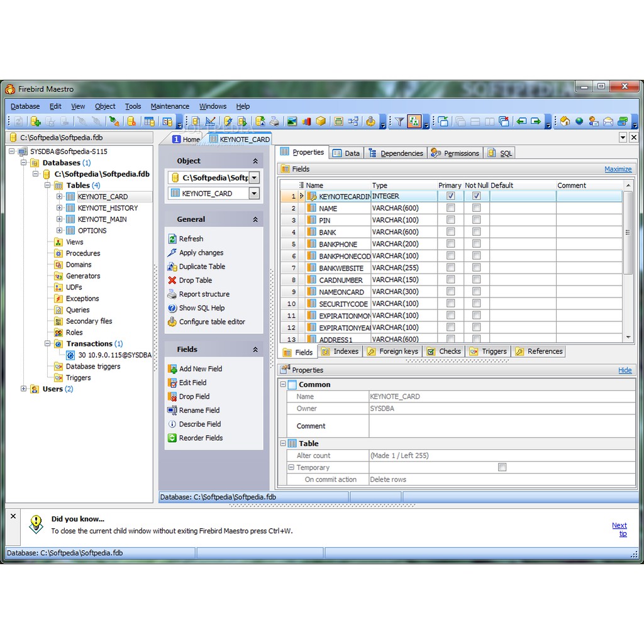
Task: Switch to the Data tab
Action: pos(347,153)
